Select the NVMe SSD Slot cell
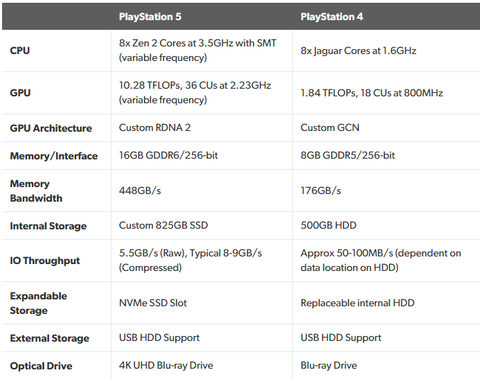This screenshot has height=386, width=480. [153, 303]
